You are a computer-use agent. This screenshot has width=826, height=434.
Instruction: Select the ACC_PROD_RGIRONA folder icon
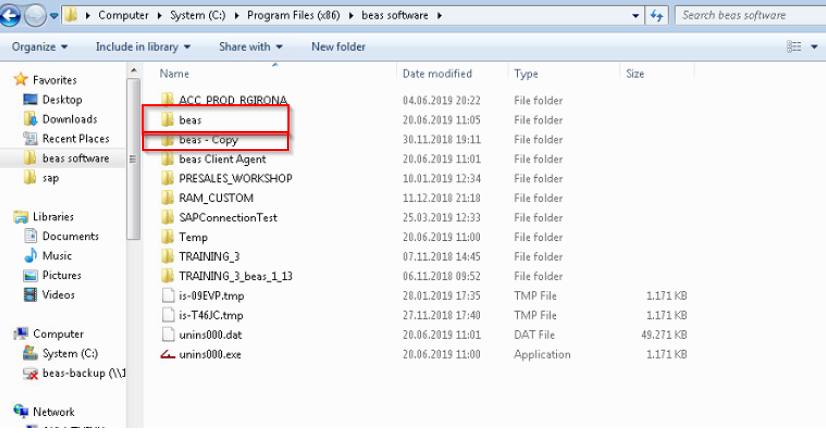pyautogui.click(x=168, y=100)
